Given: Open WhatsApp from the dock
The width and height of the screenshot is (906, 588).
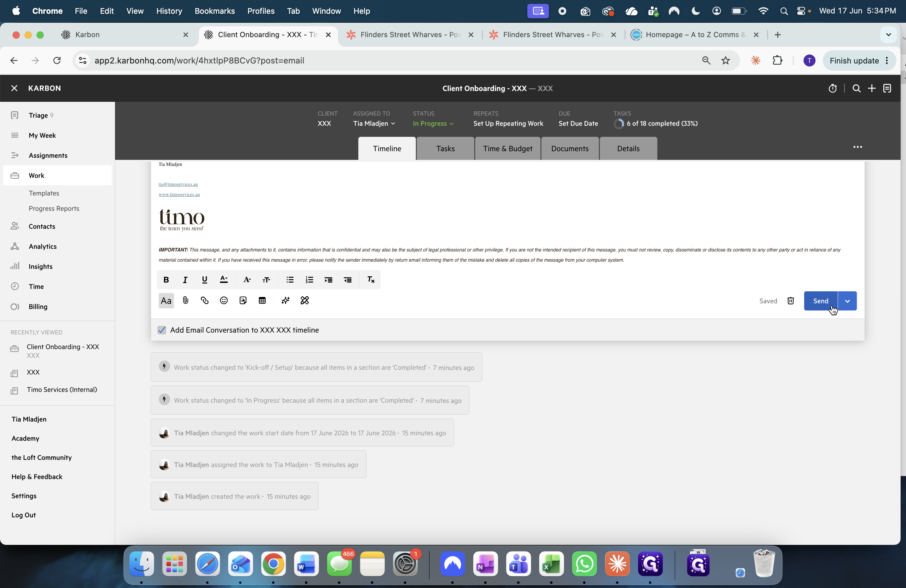Looking at the screenshot, I should click(584, 564).
